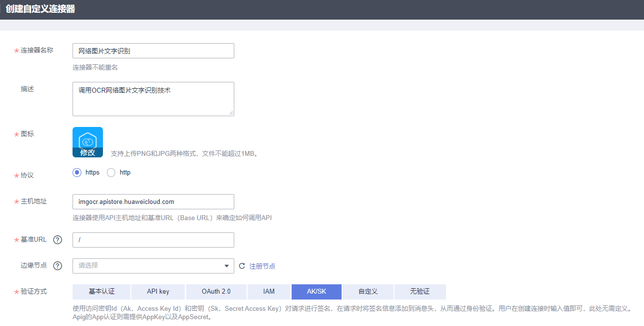This screenshot has width=644, height=326.
Task: Select the https protocol radio button
Action: click(x=76, y=173)
